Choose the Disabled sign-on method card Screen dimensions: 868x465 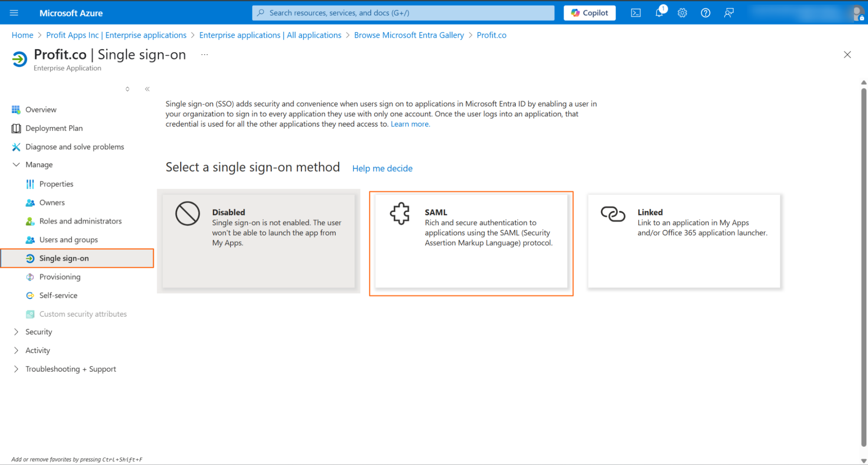(x=259, y=241)
